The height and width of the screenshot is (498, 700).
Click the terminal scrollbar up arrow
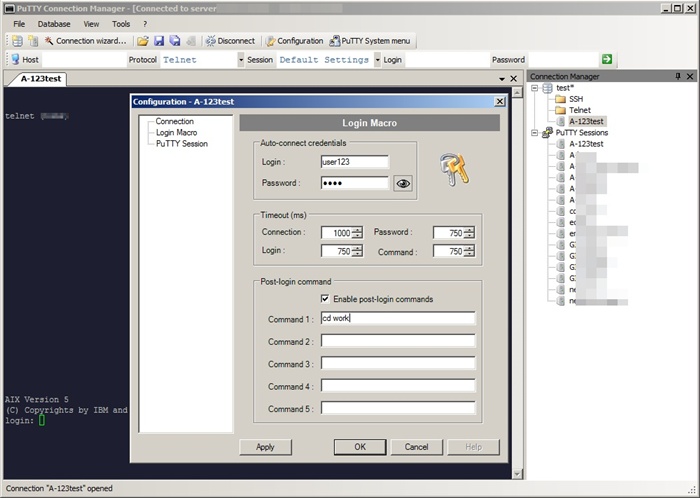tap(517, 92)
